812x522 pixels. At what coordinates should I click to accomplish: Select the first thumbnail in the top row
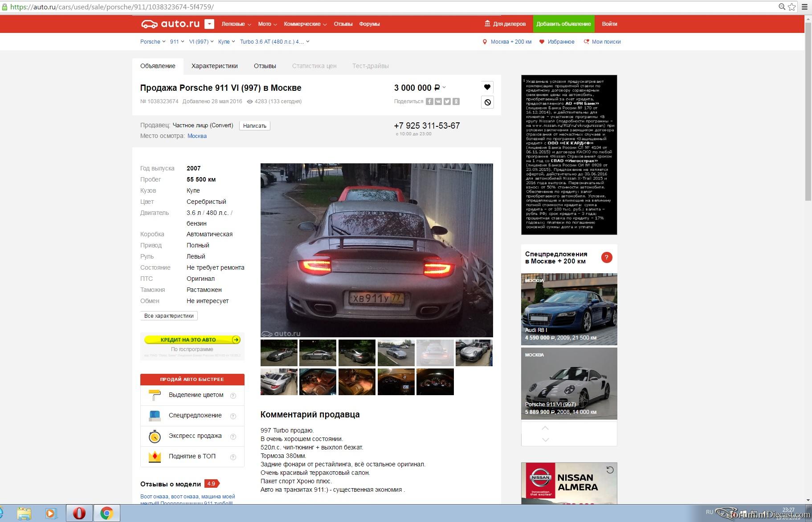click(279, 353)
